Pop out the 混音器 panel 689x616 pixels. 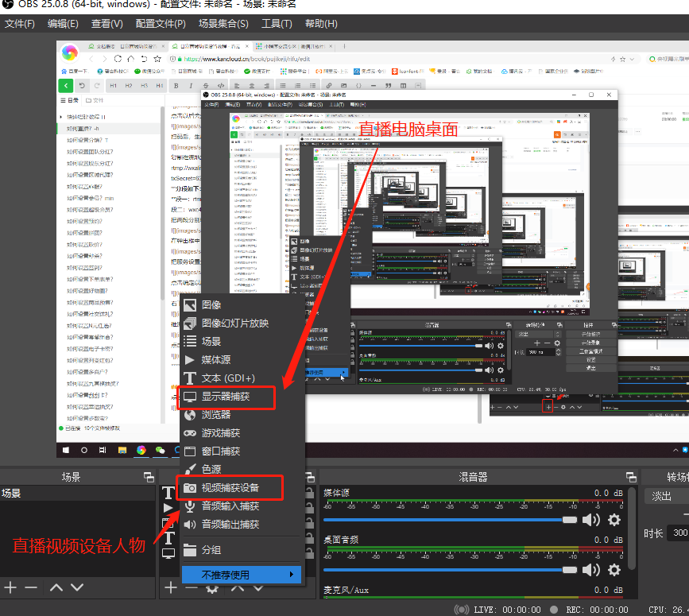632,477
